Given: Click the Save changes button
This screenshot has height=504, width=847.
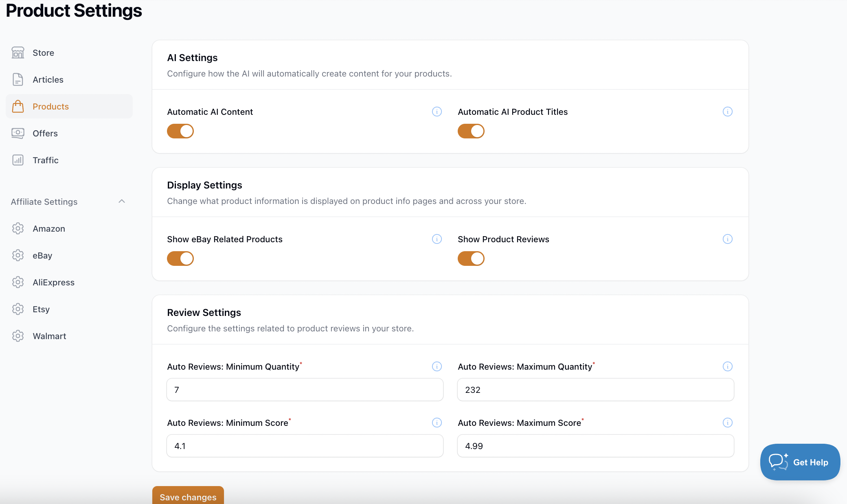Looking at the screenshot, I should (x=188, y=497).
